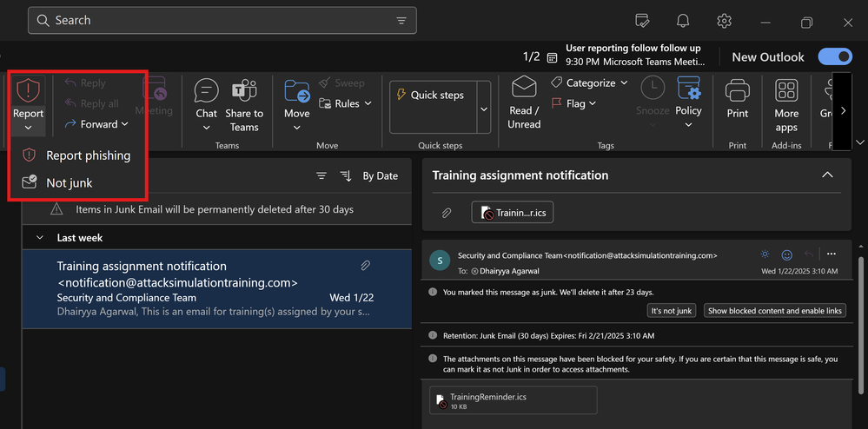Open TrainingReminder.ics attachment
This screenshot has height=429, width=868.
click(x=514, y=400)
